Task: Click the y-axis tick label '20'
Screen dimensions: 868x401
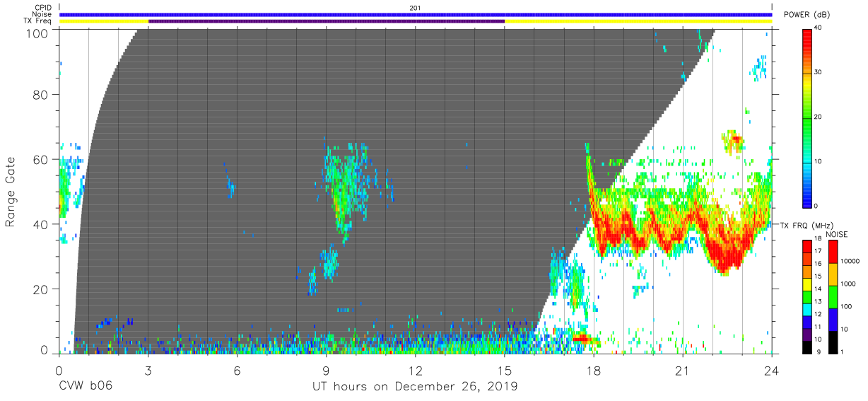Action: point(40,289)
